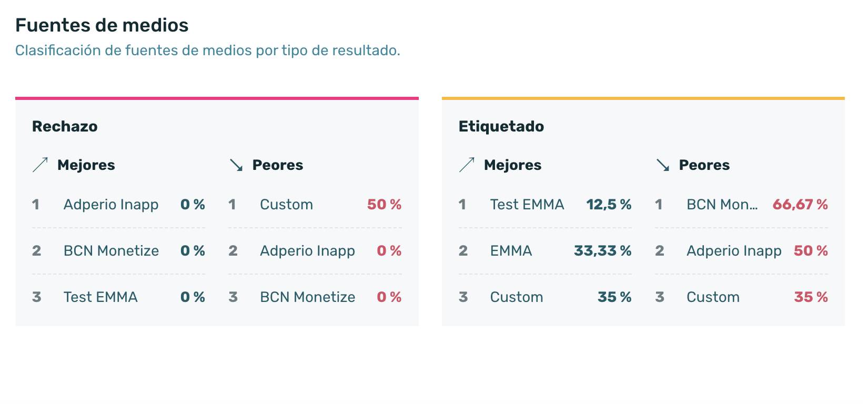Click Custom in Etiquetado Mejores list
The width and height of the screenshot is (868, 404).
coord(517,297)
